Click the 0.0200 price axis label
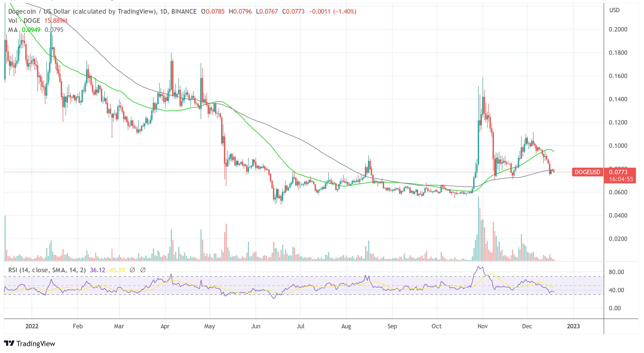Viewport: 644px width, 353px height. (618, 239)
